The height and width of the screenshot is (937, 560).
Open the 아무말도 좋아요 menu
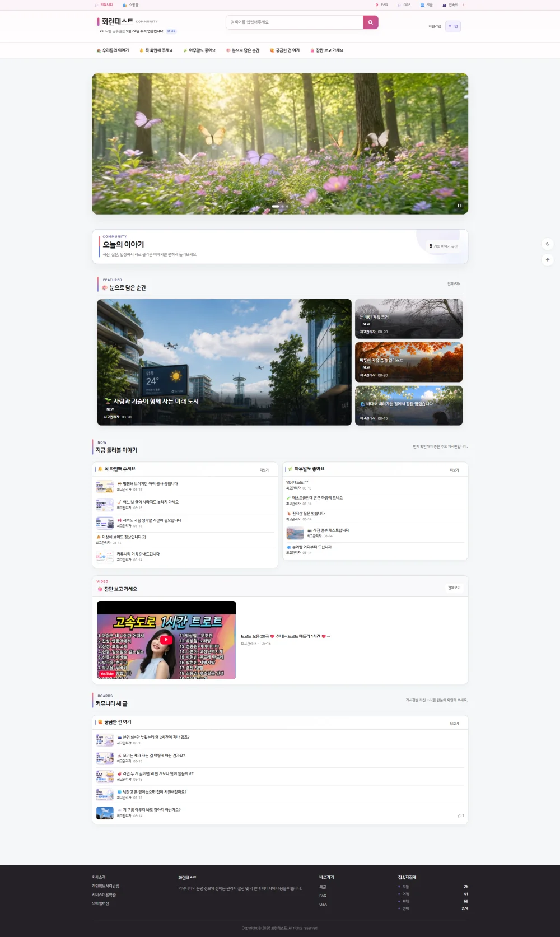pyautogui.click(x=199, y=50)
